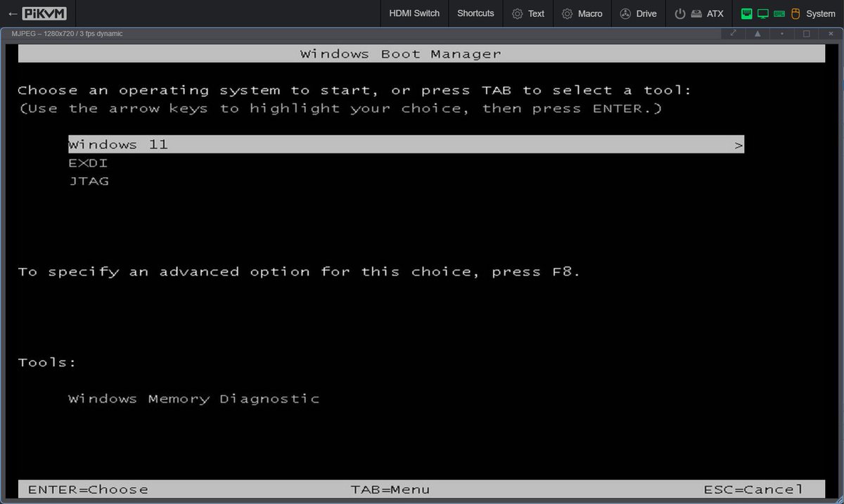Close the stream window

pyautogui.click(x=831, y=33)
